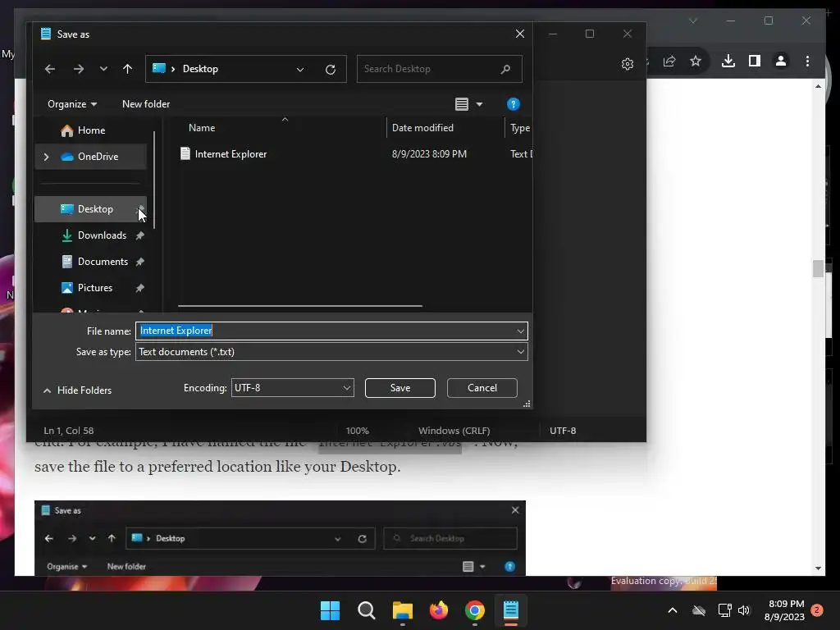Open Chrome profile menu
This screenshot has width=840, height=630.
tap(781, 61)
